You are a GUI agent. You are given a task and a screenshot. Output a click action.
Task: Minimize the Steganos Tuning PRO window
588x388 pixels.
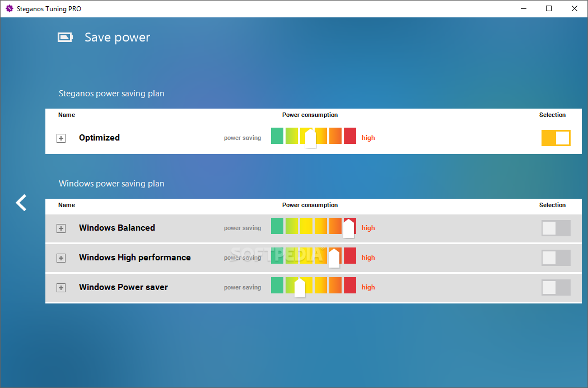524,8
